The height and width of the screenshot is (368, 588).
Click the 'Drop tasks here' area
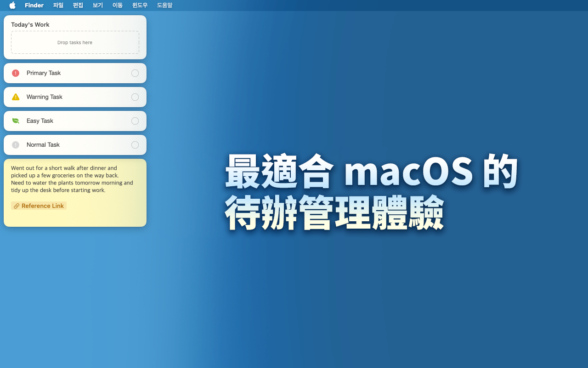[75, 42]
